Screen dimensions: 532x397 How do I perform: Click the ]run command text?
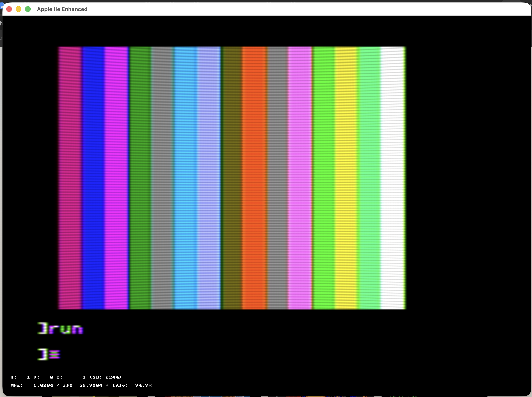click(60, 328)
